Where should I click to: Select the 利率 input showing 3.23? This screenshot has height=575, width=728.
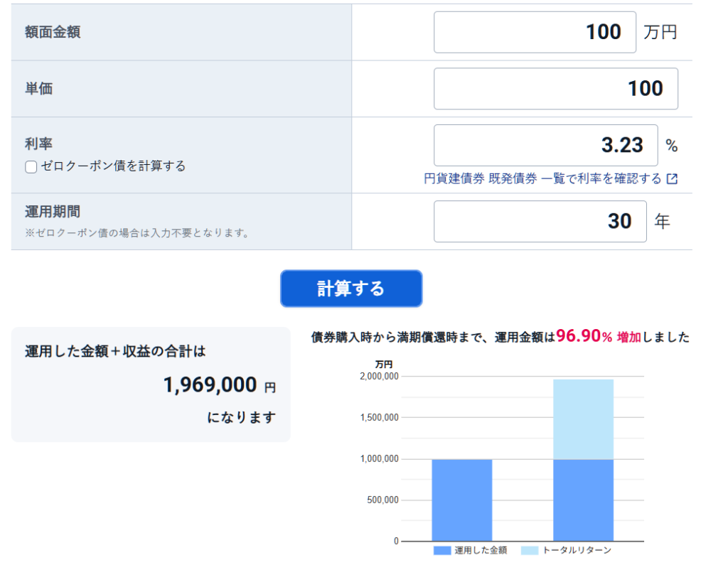click(545, 145)
